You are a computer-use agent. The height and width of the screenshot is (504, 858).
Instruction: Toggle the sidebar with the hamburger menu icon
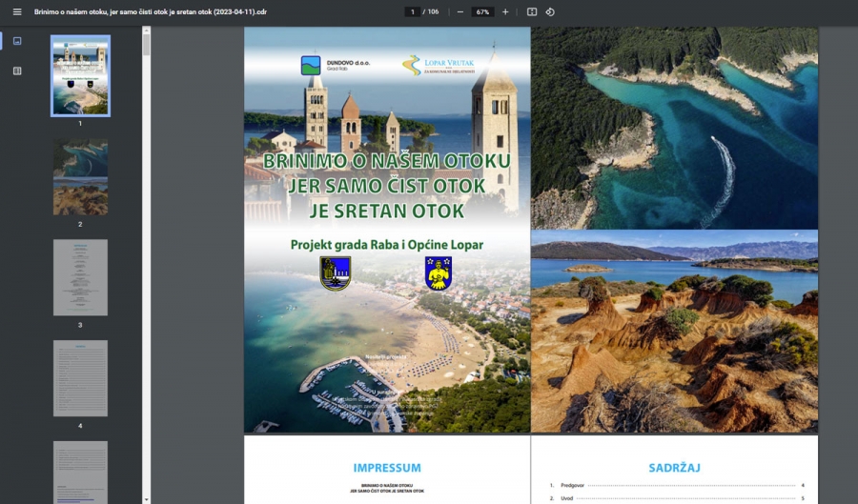[x=16, y=11]
